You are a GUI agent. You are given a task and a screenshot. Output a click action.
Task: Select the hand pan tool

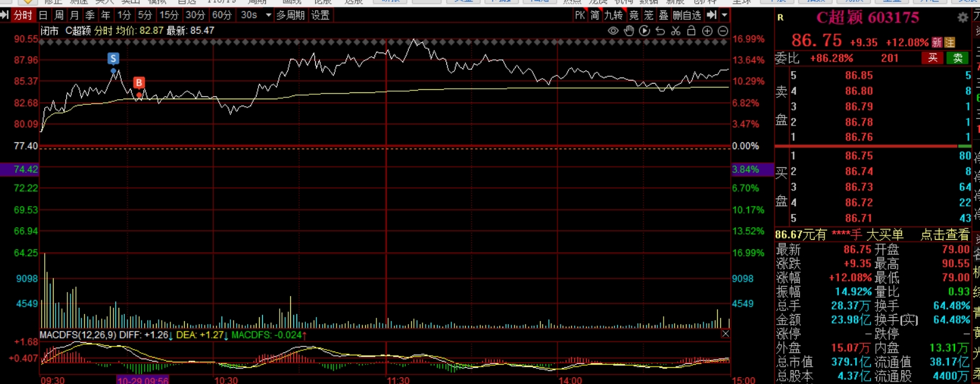[x=629, y=31]
